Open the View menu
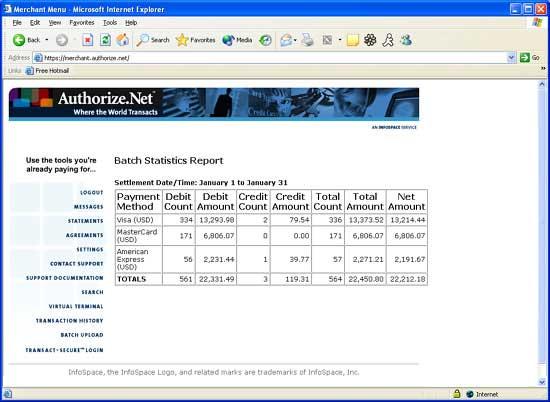Image resolution: width=550 pixels, height=402 pixels. (x=55, y=22)
